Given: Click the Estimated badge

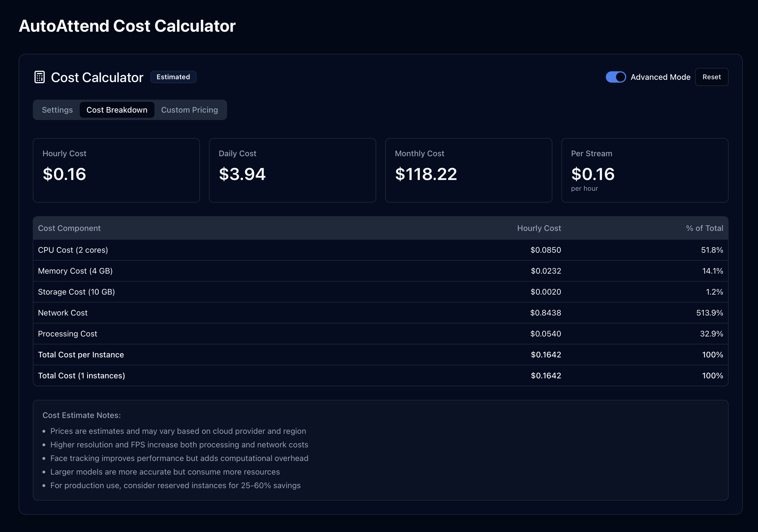Looking at the screenshot, I should tap(173, 77).
